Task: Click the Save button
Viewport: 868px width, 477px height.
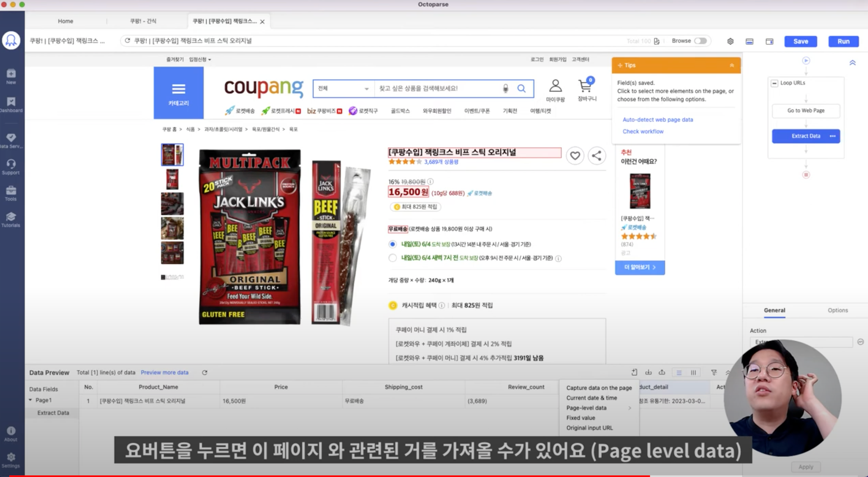Action: click(x=801, y=41)
